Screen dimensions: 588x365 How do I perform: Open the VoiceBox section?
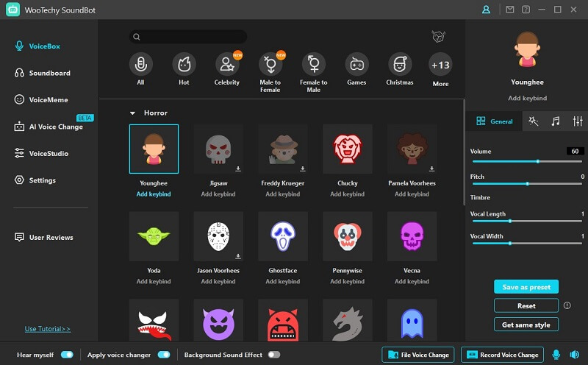[37, 46]
